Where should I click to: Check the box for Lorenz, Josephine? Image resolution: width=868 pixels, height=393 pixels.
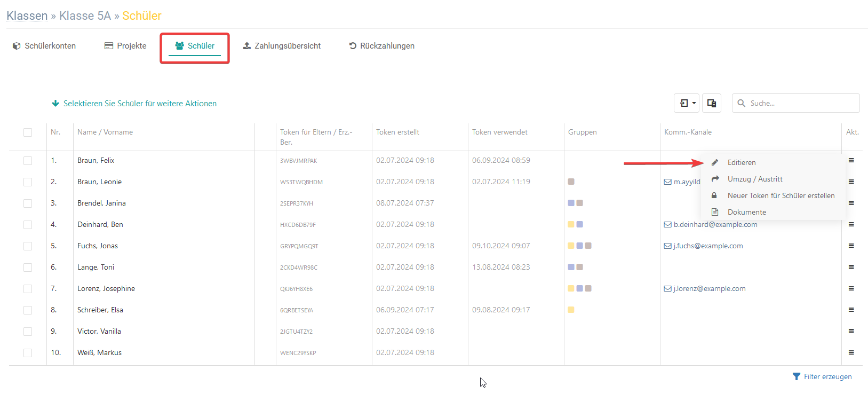tap(28, 289)
